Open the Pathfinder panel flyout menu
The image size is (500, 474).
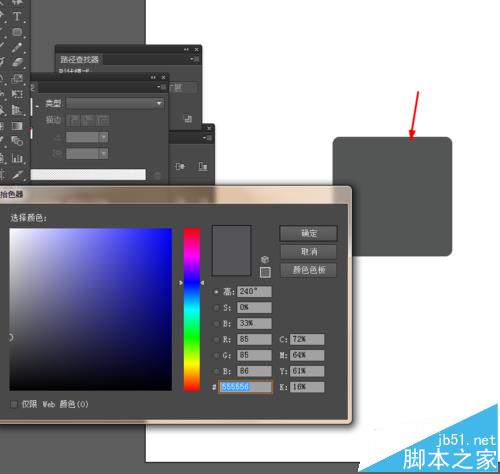pyautogui.click(x=194, y=59)
